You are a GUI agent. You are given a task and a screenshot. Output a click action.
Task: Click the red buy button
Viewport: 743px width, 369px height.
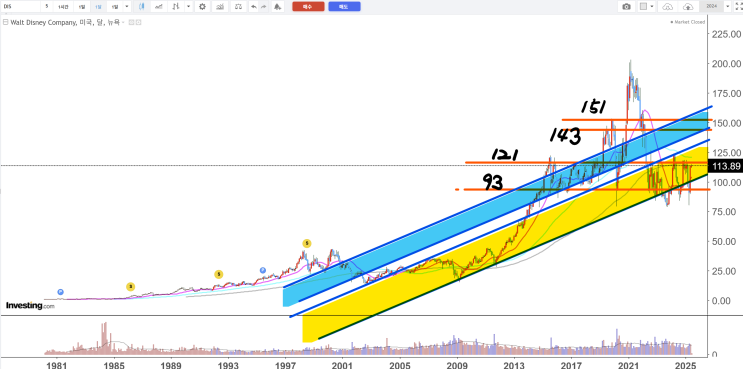point(308,7)
